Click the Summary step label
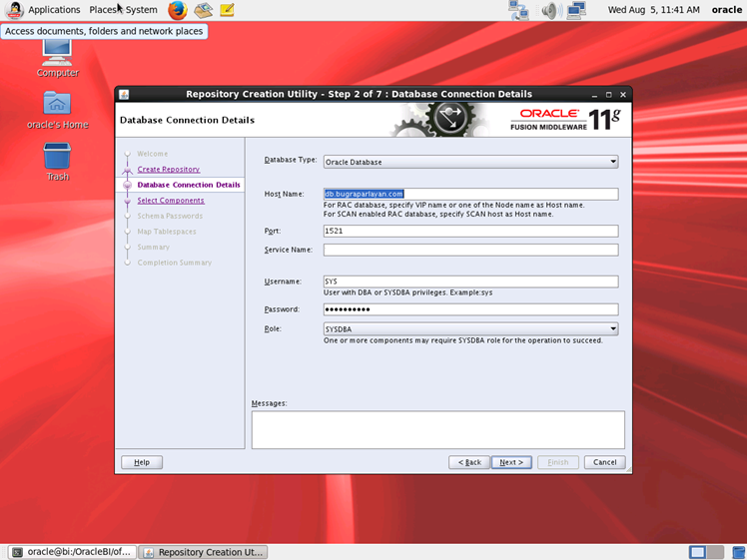The height and width of the screenshot is (560, 747). pos(154,248)
